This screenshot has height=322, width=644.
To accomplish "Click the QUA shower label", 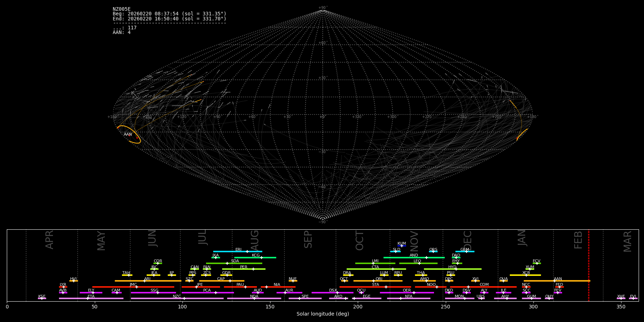I will (x=503, y=279).
